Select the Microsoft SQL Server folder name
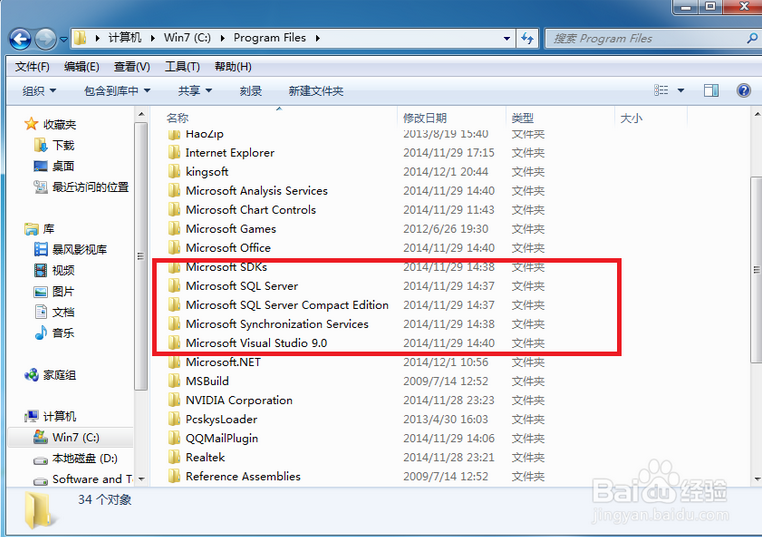 (x=242, y=286)
